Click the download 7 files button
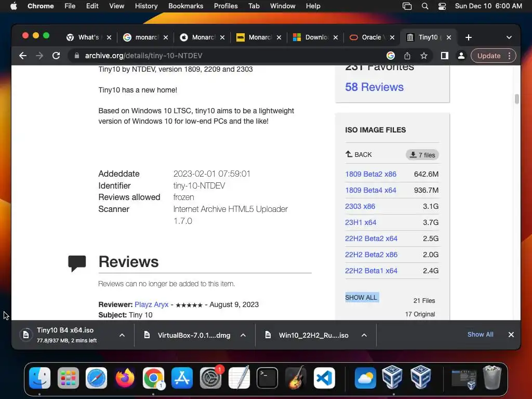The image size is (532, 399). (422, 155)
